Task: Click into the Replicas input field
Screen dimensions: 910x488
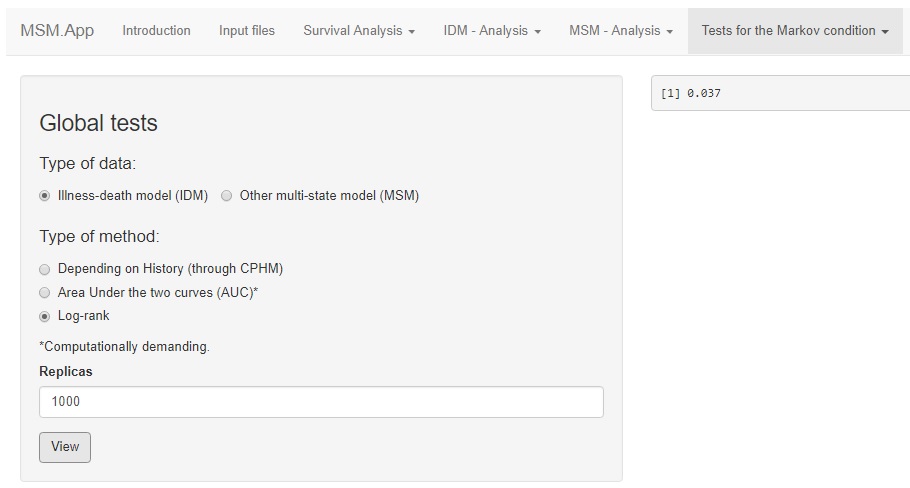Action: pyautogui.click(x=321, y=402)
